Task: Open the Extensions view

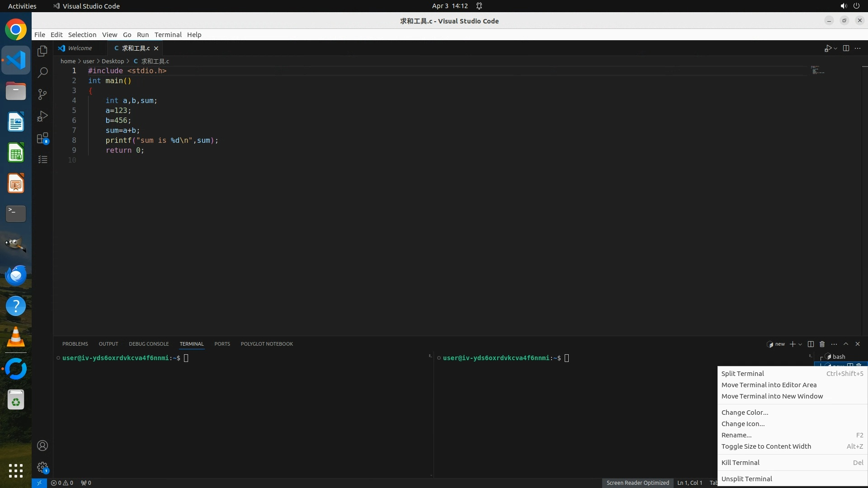Action: (x=42, y=138)
